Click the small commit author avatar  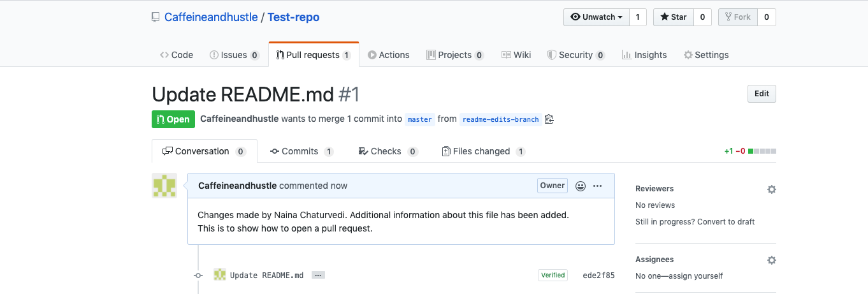tap(220, 275)
